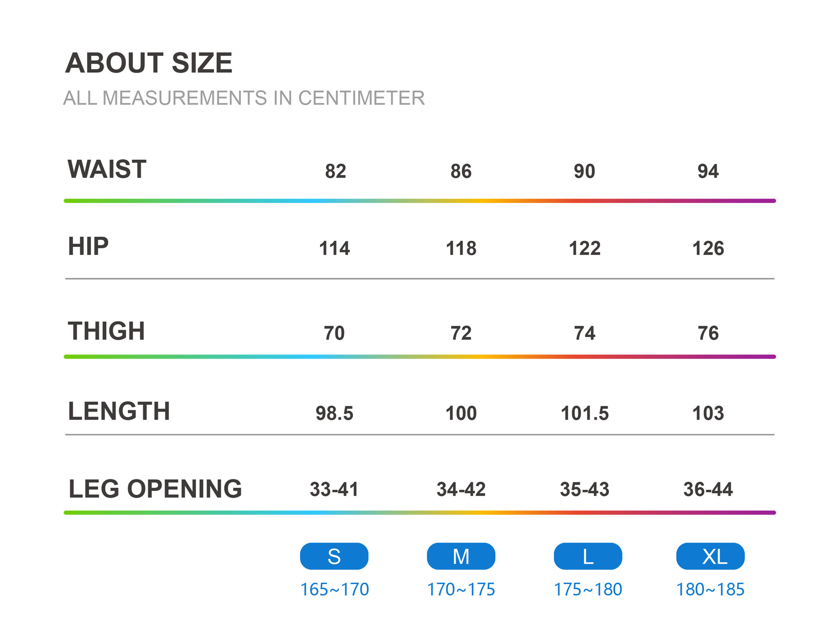The height and width of the screenshot is (644, 832).
Task: Click the THIGH row label
Action: 106,331
